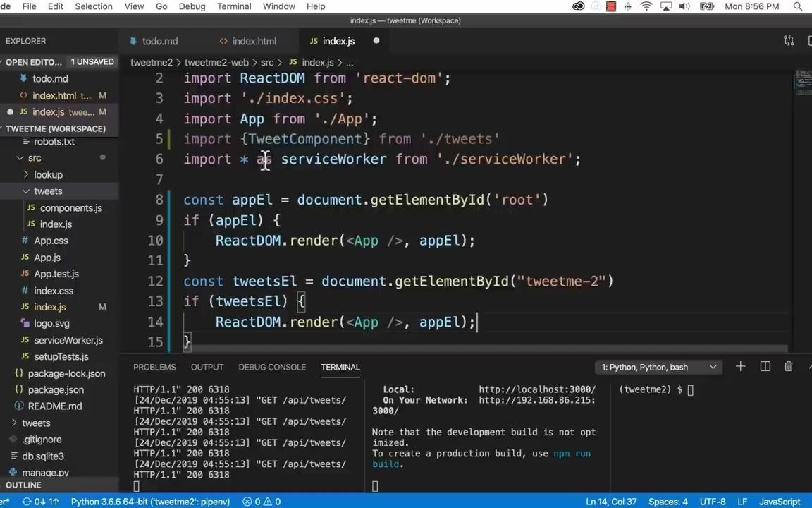
Task: Click the errors and warnings indicator in status bar
Action: click(261, 502)
